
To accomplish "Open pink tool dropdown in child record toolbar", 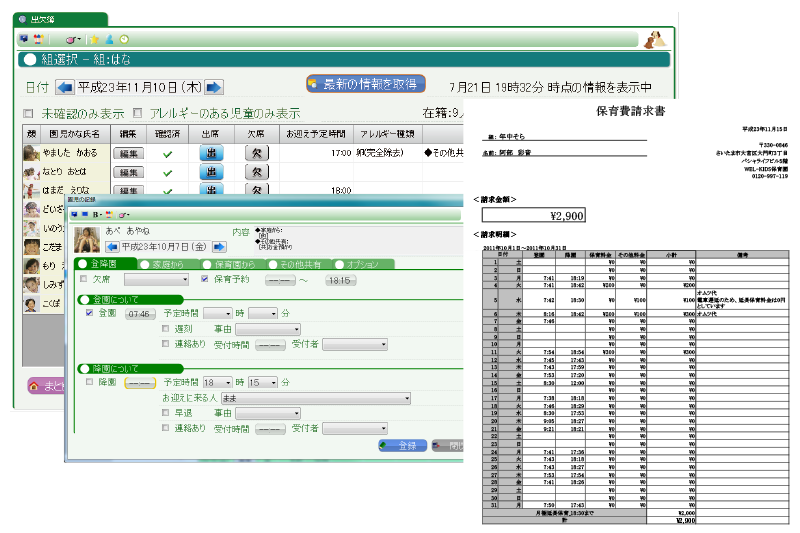I will coord(124,215).
